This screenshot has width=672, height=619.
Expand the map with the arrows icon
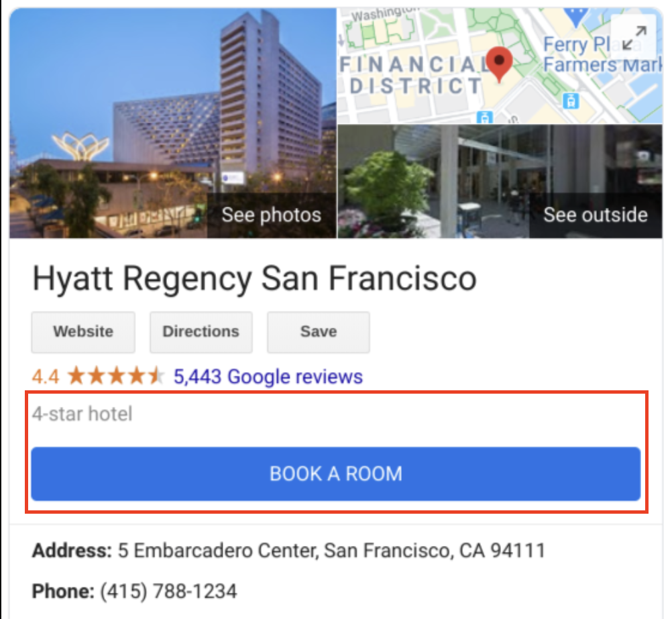click(x=634, y=38)
